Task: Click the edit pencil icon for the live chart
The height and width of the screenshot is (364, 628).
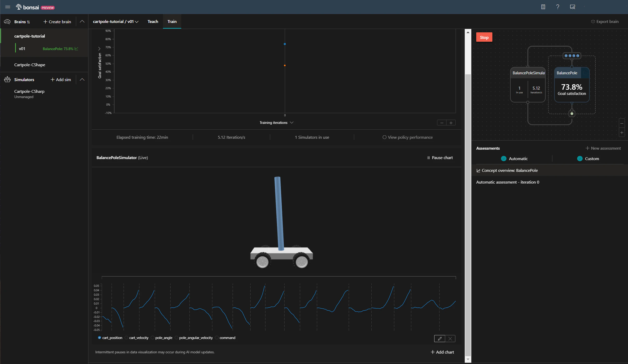Action: (440, 338)
